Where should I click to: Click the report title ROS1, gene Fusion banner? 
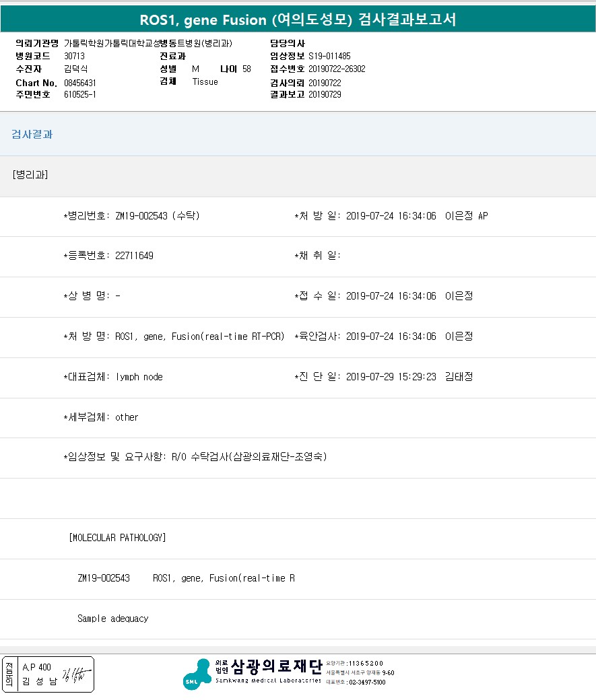[298, 20]
